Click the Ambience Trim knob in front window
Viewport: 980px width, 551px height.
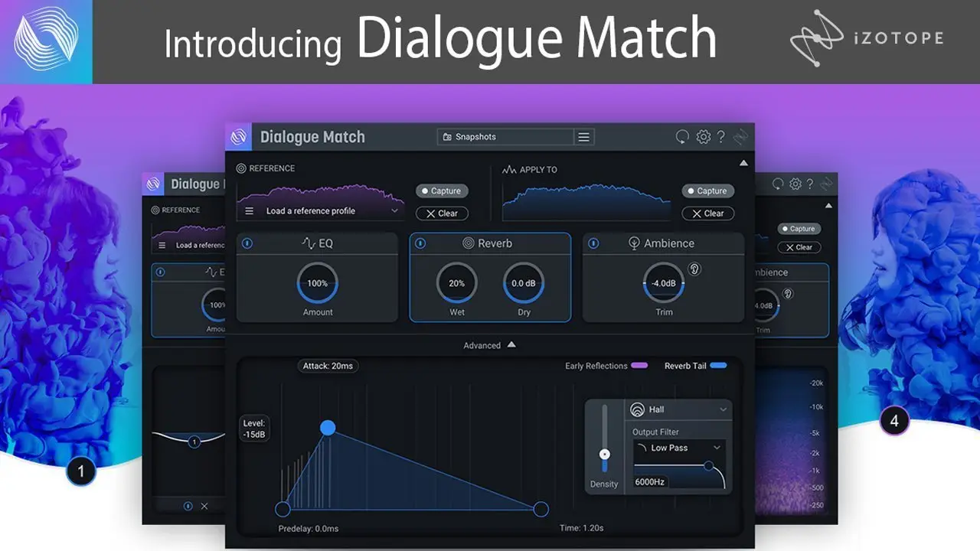click(x=664, y=283)
